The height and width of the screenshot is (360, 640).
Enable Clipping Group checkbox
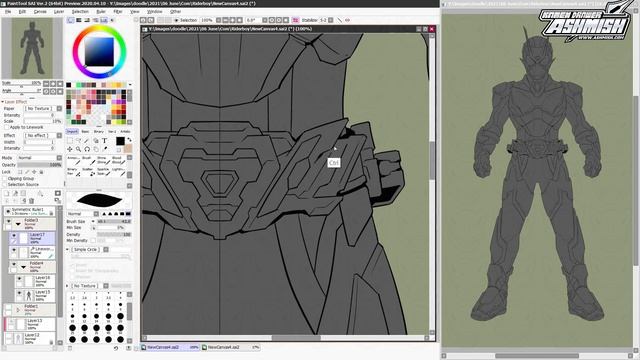pos(5,179)
